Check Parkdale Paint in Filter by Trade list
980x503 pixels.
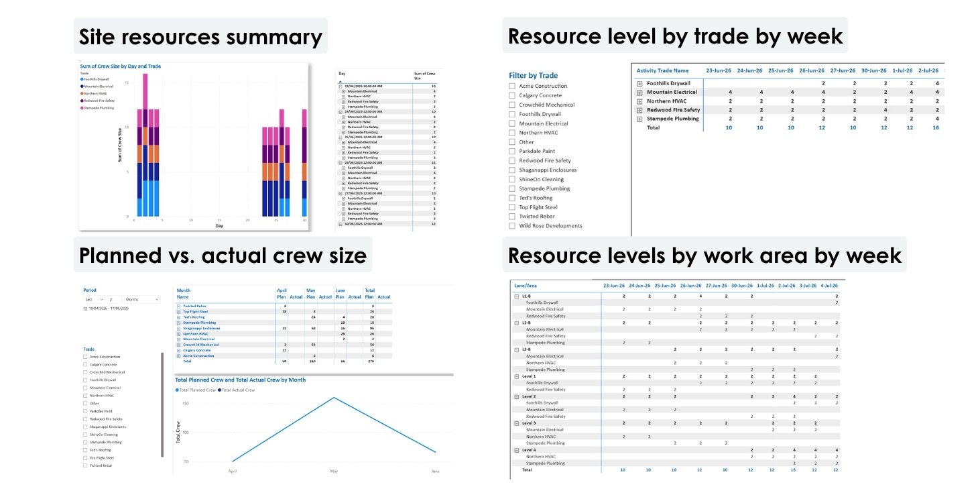pyautogui.click(x=512, y=152)
